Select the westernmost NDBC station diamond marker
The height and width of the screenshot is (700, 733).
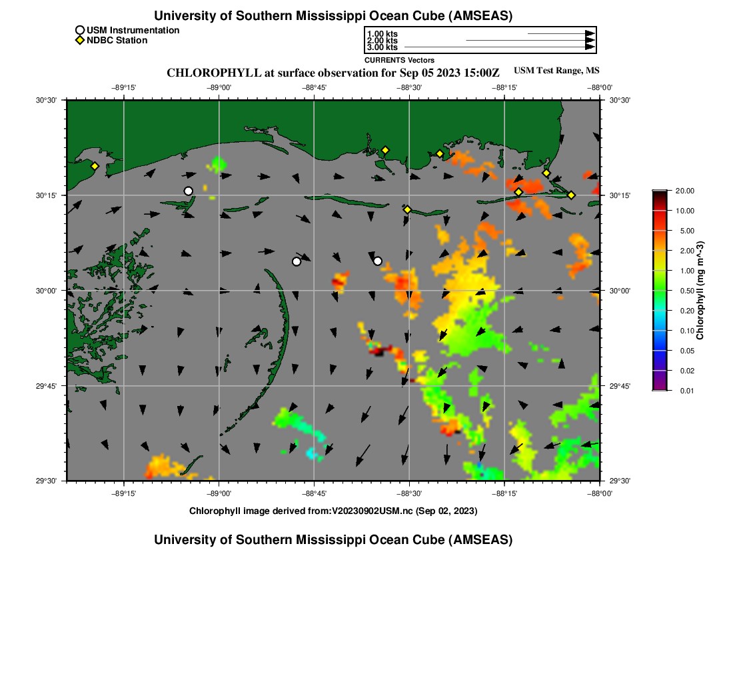(95, 166)
